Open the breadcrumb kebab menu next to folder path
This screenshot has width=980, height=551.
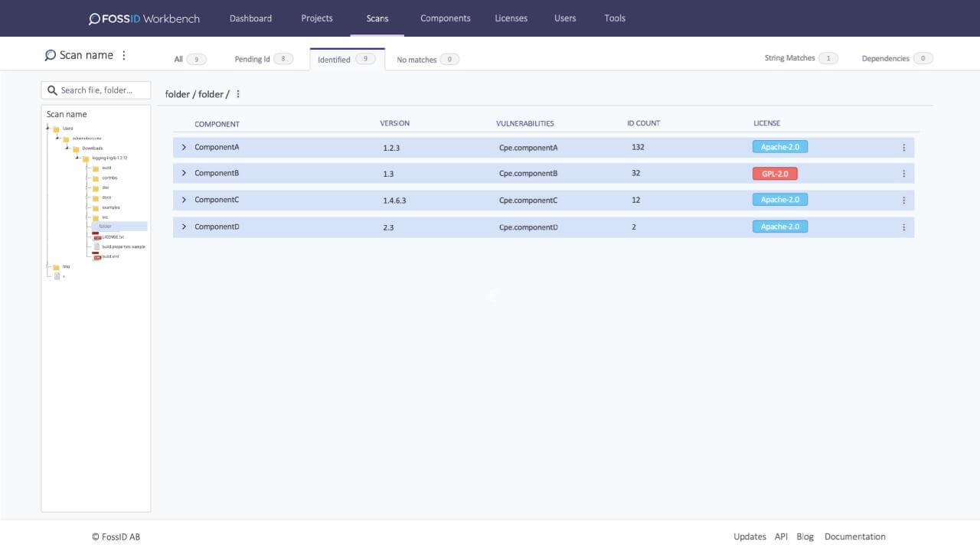click(x=238, y=93)
